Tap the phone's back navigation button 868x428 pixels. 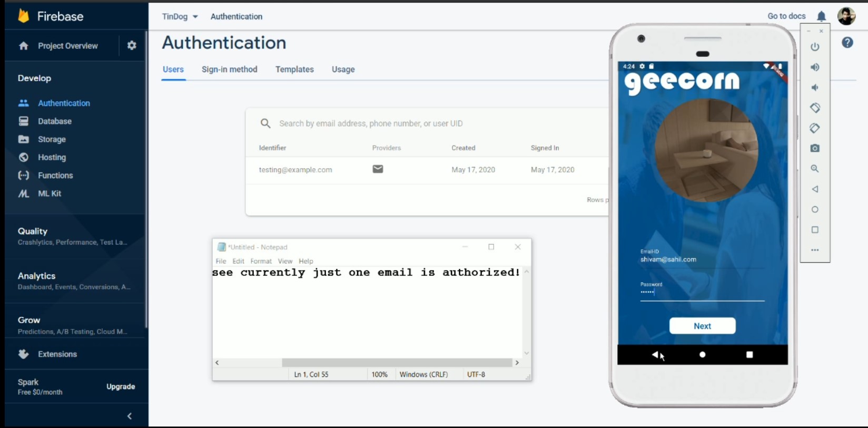(655, 355)
